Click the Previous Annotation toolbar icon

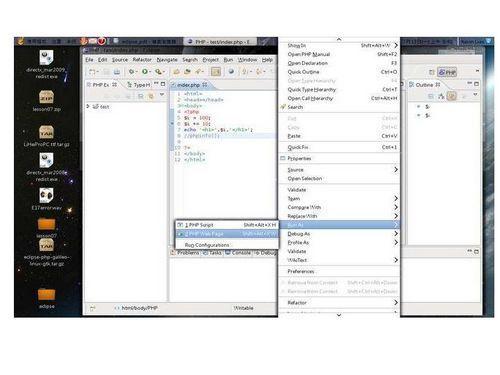259,72
